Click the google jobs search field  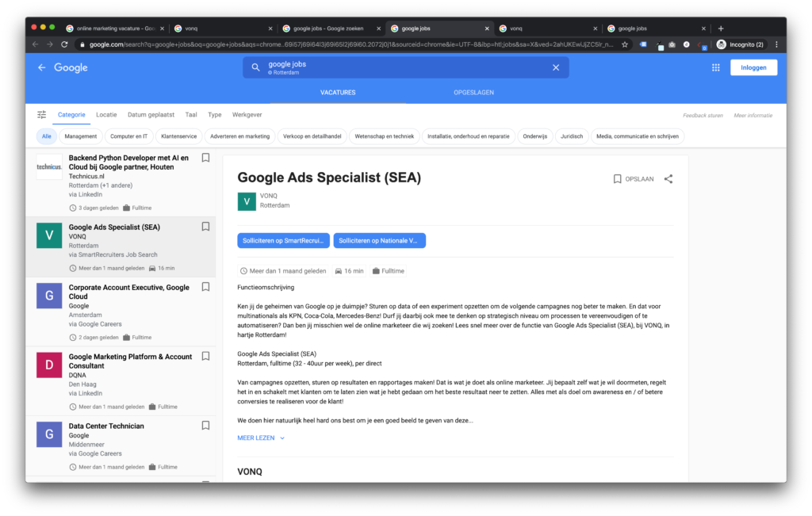(x=405, y=68)
